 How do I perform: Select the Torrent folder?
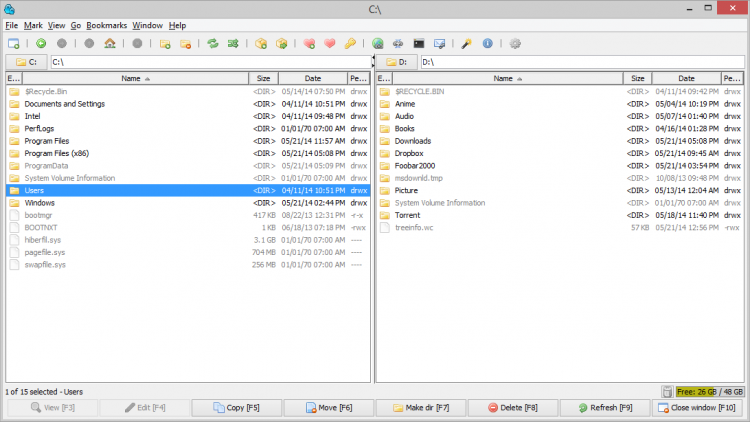coord(560,215)
